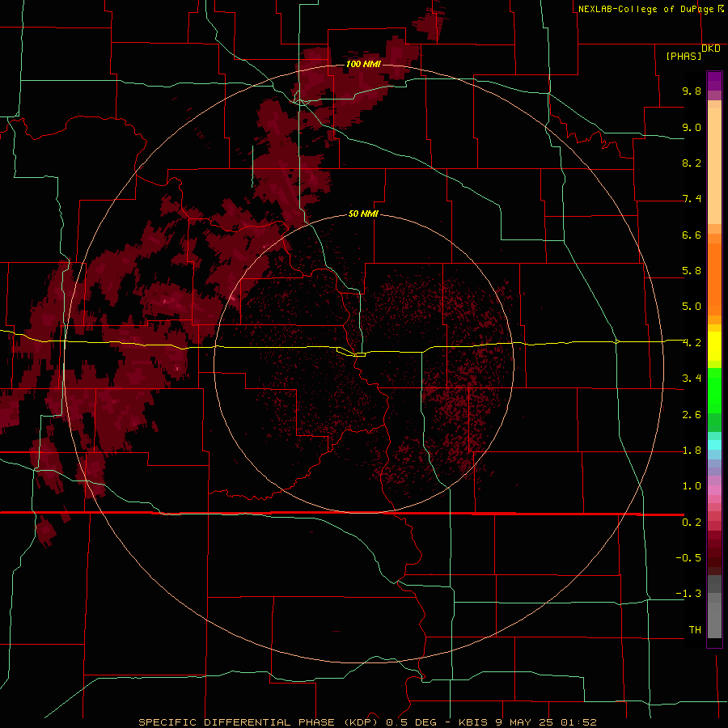The width and height of the screenshot is (728, 728).
Task: Click the 4.2 legend value
Action: (x=692, y=343)
